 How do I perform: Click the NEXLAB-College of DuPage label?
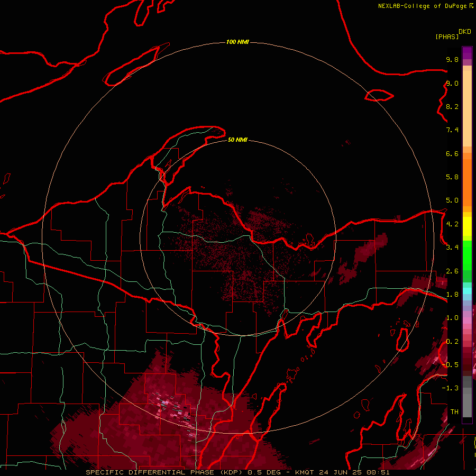click(422, 6)
